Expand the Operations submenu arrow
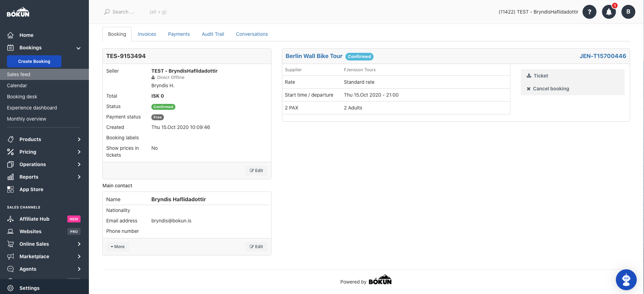The height and width of the screenshot is (294, 644). pos(79,164)
